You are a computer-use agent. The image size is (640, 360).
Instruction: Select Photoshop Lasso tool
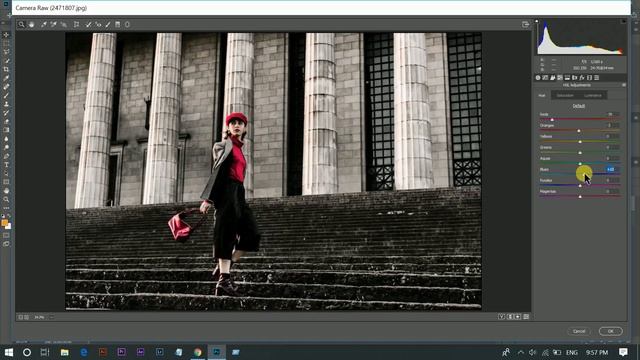[6, 52]
